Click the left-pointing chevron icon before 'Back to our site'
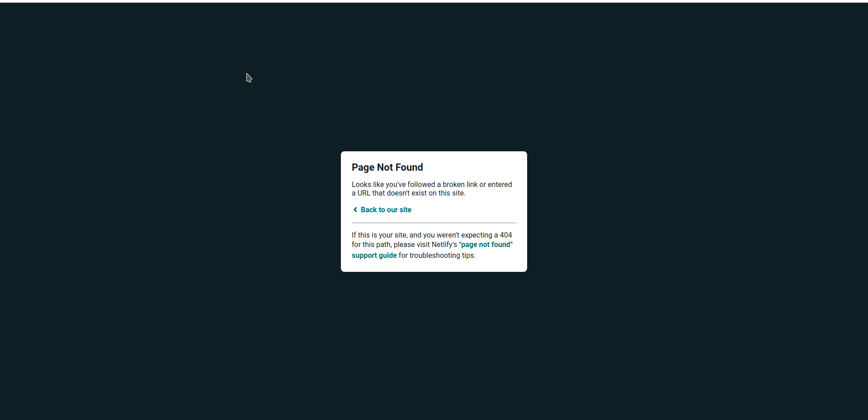This screenshot has width=868, height=420. 355,210
